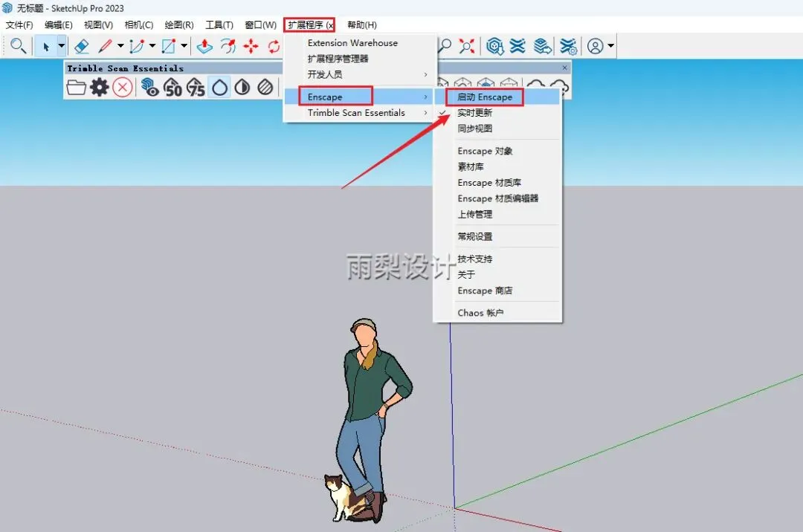
Task: Open the 帮助(H) menu
Action: point(361,25)
